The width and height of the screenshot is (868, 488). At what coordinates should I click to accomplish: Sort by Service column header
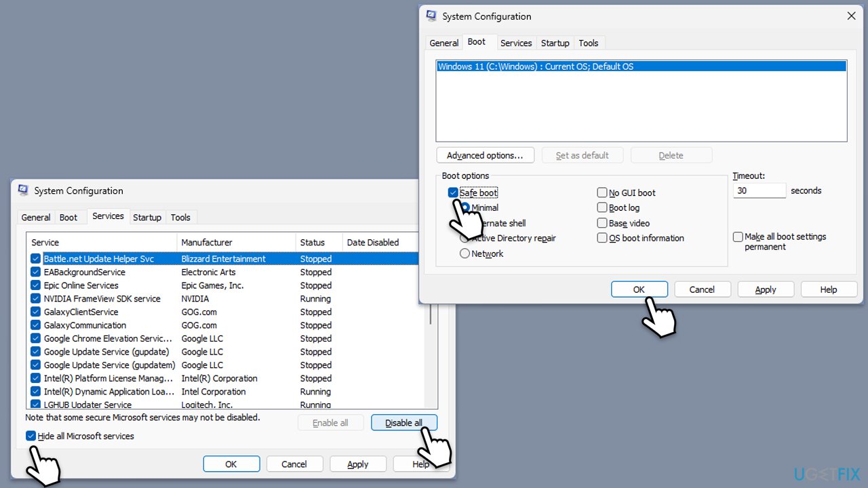click(x=102, y=242)
